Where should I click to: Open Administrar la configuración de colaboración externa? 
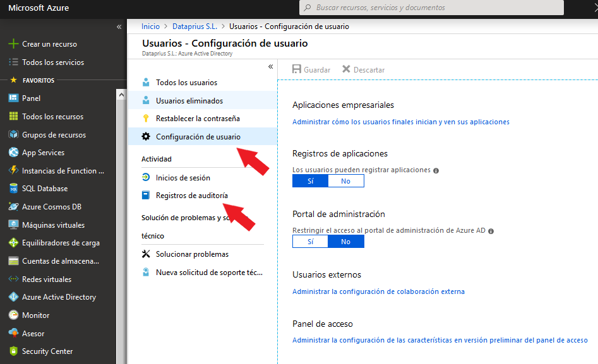point(378,291)
